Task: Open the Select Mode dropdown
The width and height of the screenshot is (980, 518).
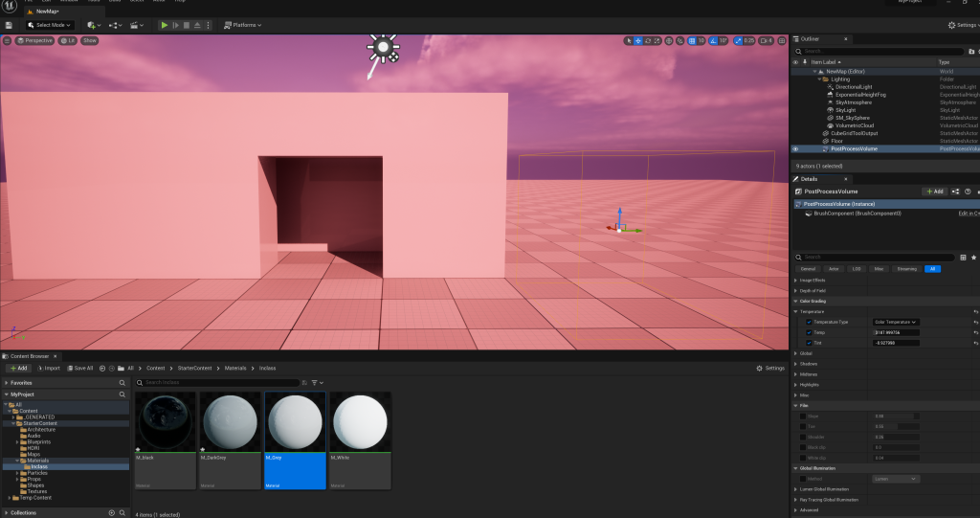Action: pyautogui.click(x=50, y=25)
